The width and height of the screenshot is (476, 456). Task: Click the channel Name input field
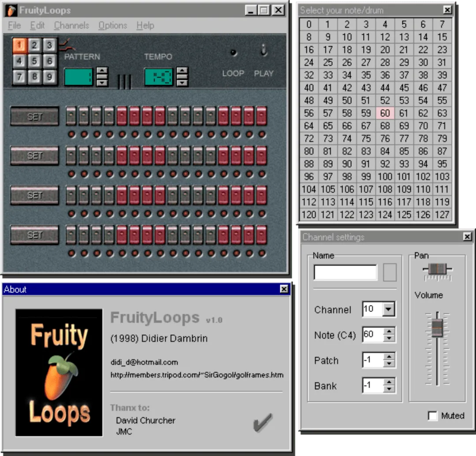pos(346,272)
